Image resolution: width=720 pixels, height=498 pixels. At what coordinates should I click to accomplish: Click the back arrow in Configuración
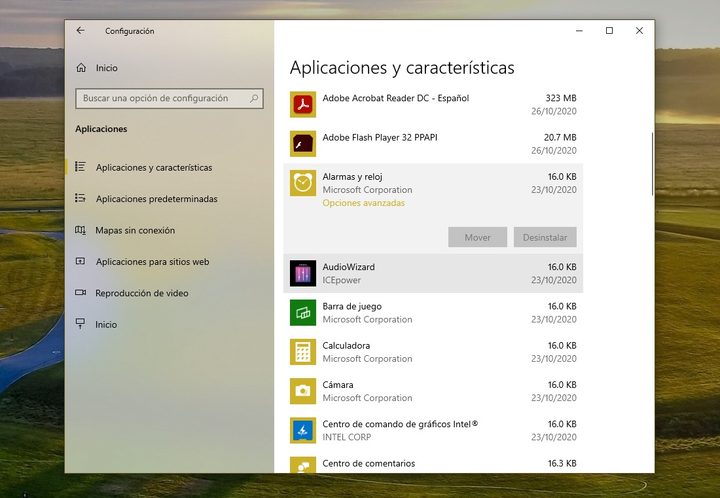80,30
